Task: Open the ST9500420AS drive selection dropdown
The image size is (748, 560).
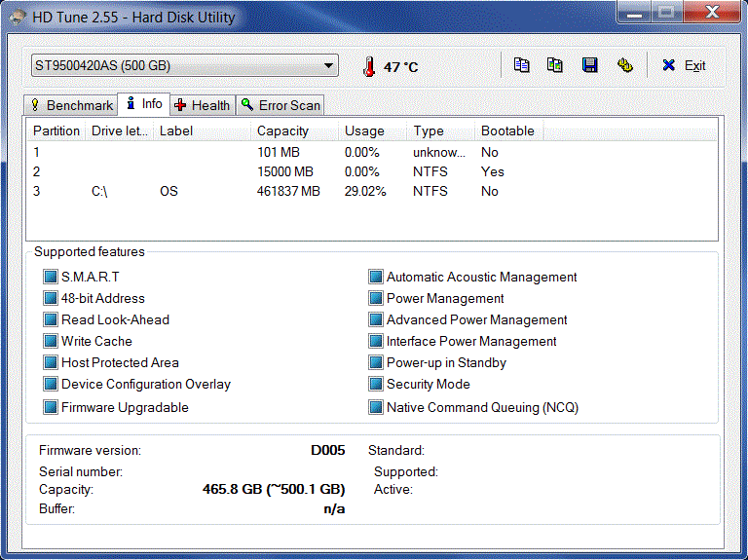Action: (185, 65)
